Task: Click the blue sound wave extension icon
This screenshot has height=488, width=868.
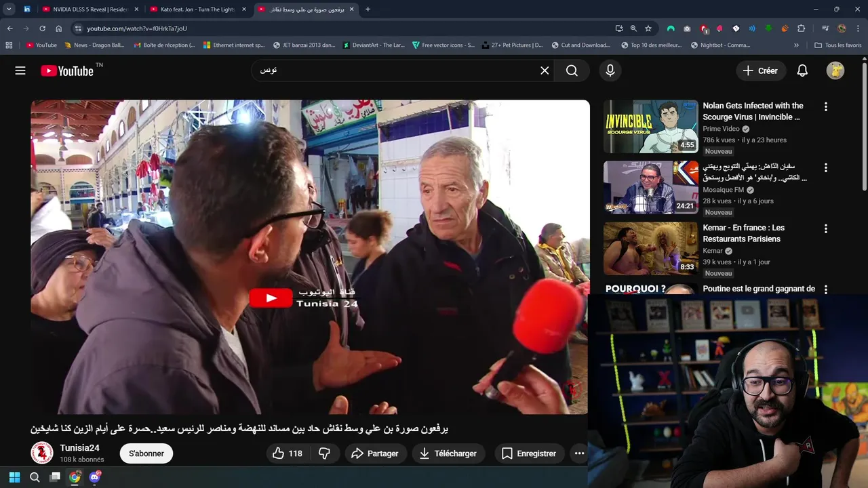Action: click(x=752, y=28)
